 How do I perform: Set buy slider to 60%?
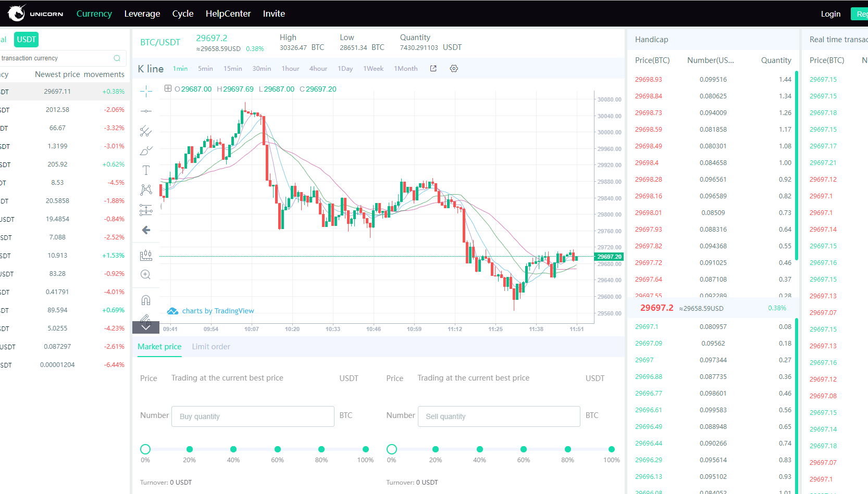[278, 449]
